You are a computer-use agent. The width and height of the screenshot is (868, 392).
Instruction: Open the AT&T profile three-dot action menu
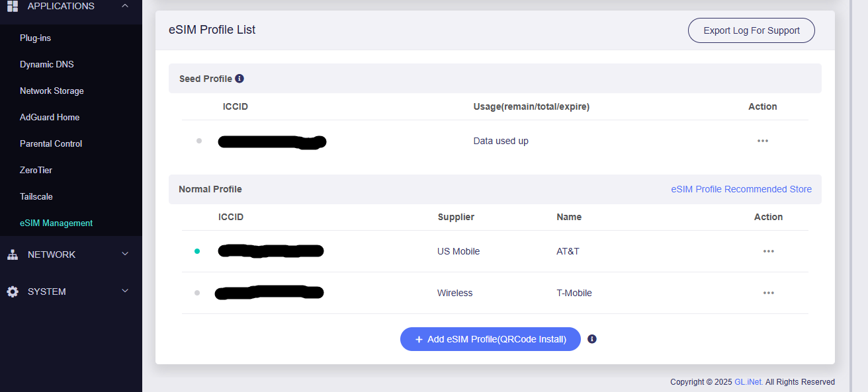(768, 251)
